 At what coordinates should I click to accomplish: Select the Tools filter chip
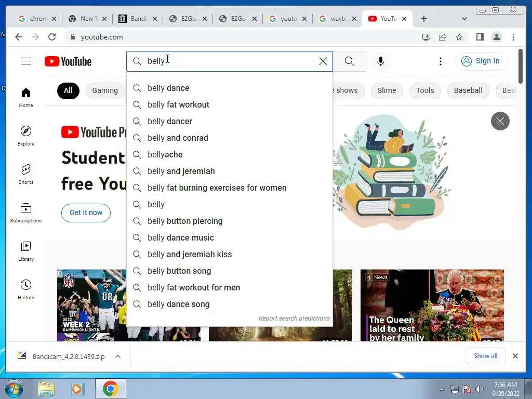(x=425, y=90)
